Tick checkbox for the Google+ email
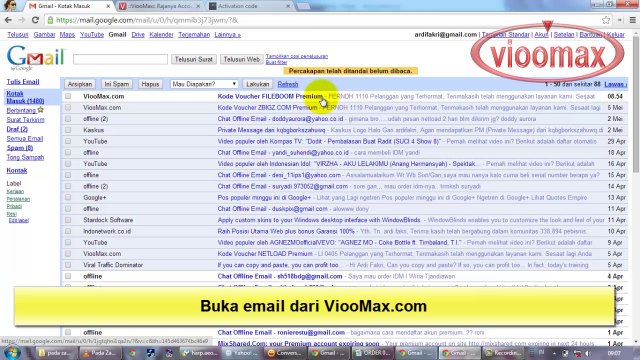This screenshot has width=640, height=360. [68, 197]
